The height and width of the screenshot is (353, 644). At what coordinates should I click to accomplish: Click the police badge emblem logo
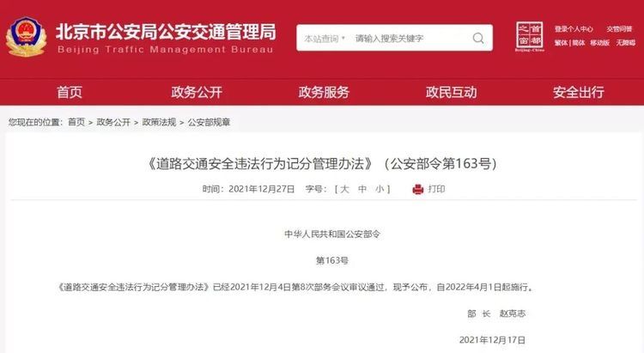26,37
